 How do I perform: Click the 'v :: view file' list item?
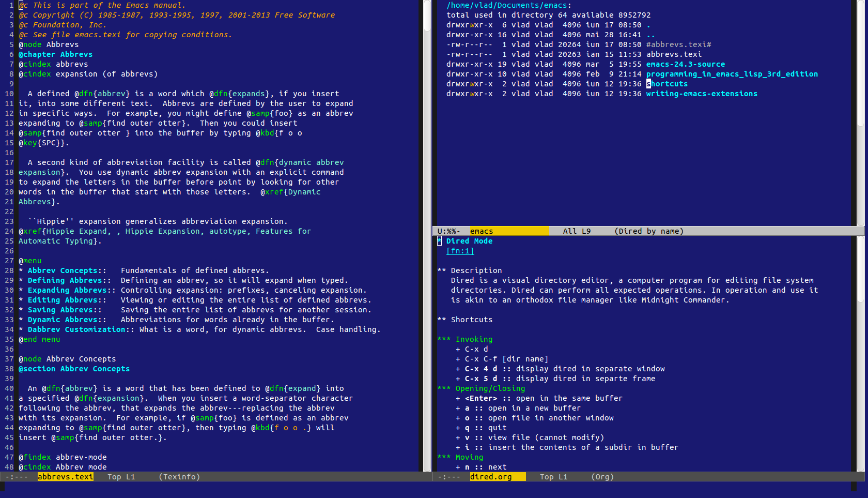point(530,437)
